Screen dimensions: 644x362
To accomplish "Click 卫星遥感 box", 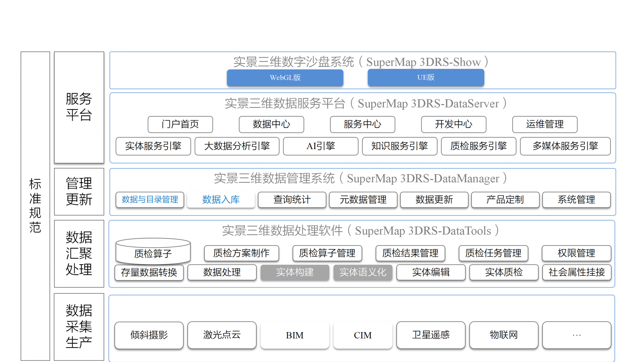I will (x=431, y=335).
